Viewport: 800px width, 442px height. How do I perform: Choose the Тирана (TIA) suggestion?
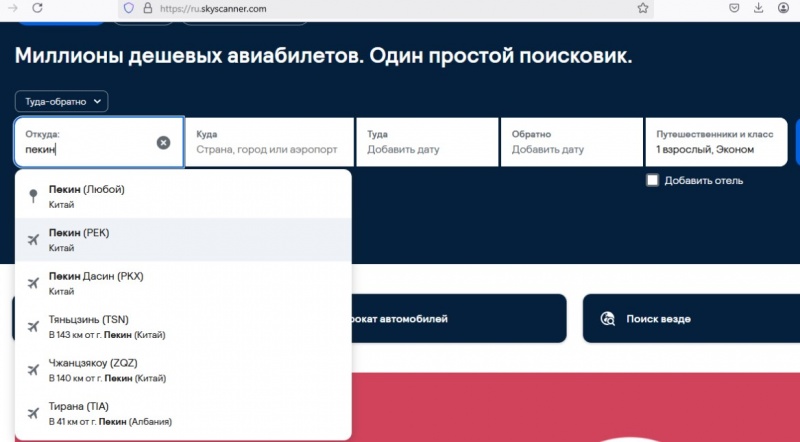(183, 413)
